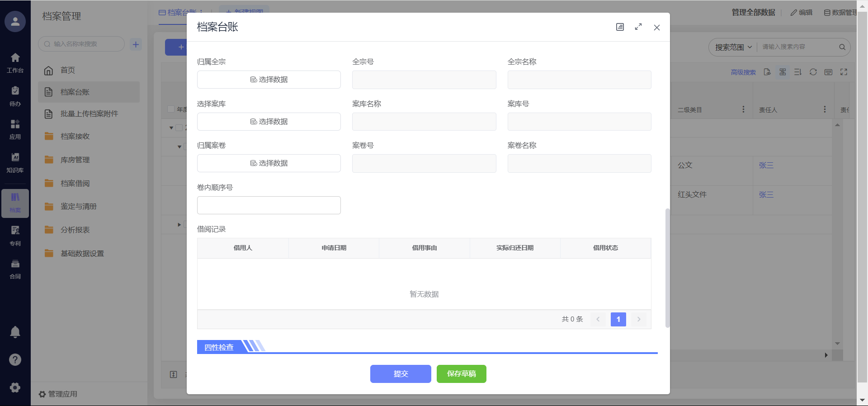The height and width of the screenshot is (406, 868).
Task: Click the form layout icon in dialog header
Action: pos(620,27)
